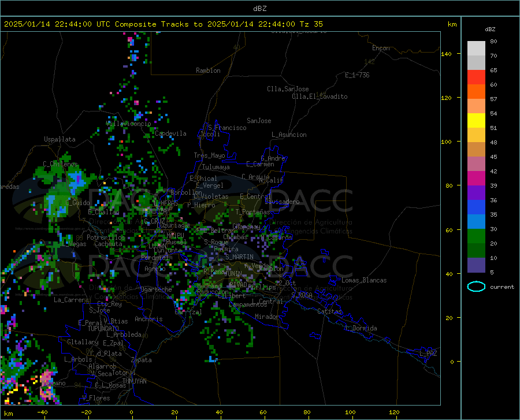Click the Tres_Mayo place label
The width and height of the screenshot is (520, 420).
point(209,155)
